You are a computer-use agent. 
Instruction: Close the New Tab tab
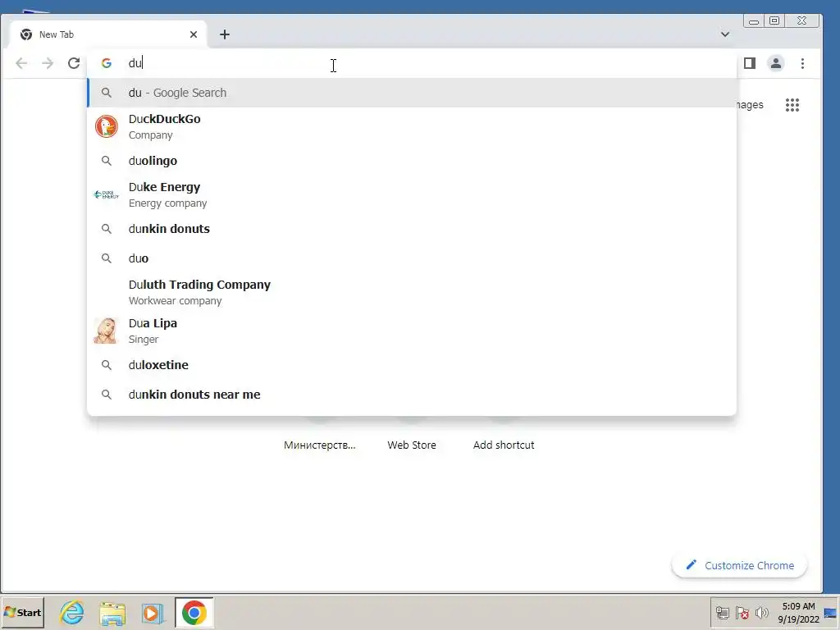[x=194, y=34]
